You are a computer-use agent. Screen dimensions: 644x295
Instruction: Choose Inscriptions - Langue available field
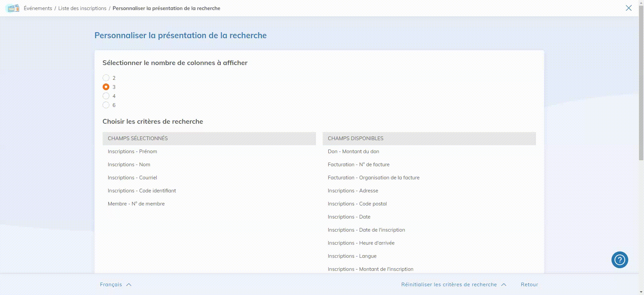tap(352, 256)
